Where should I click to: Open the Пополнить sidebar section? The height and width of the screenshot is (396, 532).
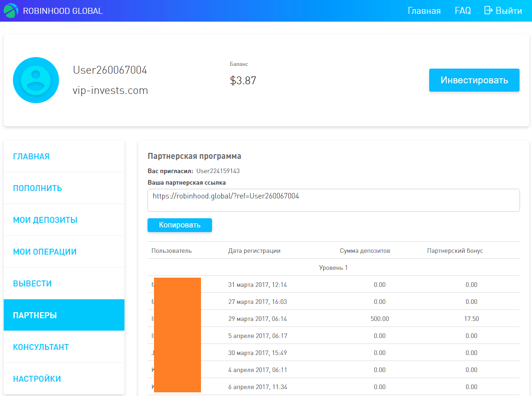click(37, 188)
